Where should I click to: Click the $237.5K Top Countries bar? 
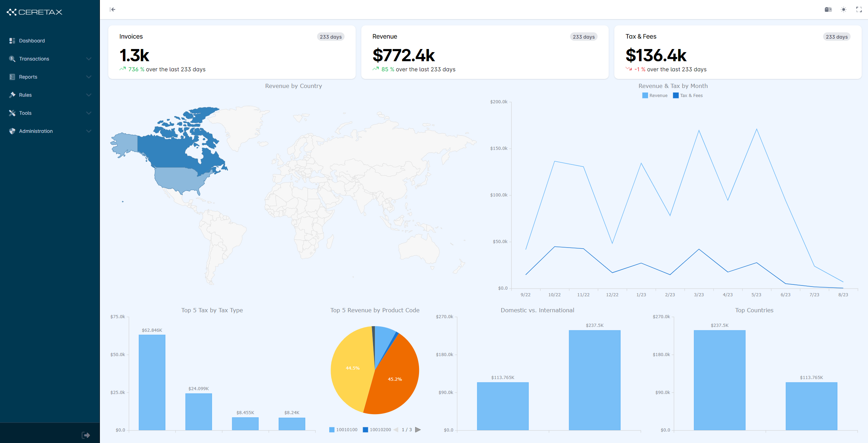pos(719,380)
